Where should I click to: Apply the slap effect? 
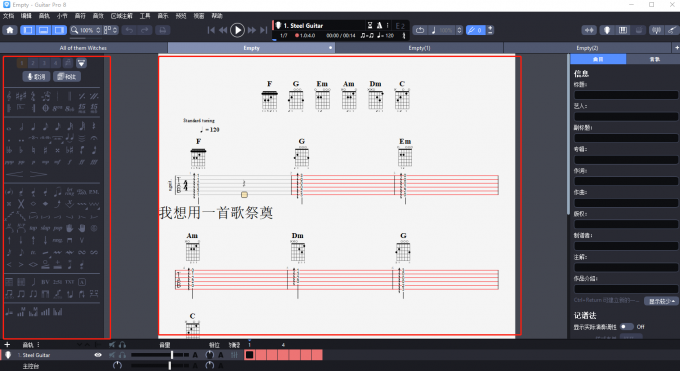click(46, 228)
